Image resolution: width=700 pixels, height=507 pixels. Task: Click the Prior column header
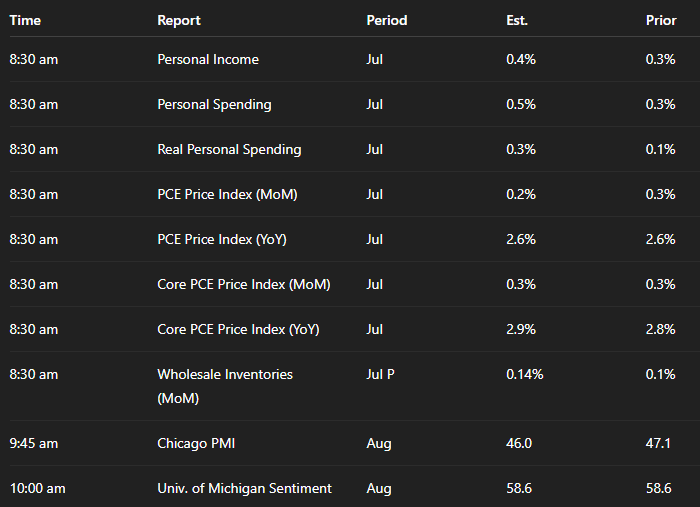(x=661, y=21)
